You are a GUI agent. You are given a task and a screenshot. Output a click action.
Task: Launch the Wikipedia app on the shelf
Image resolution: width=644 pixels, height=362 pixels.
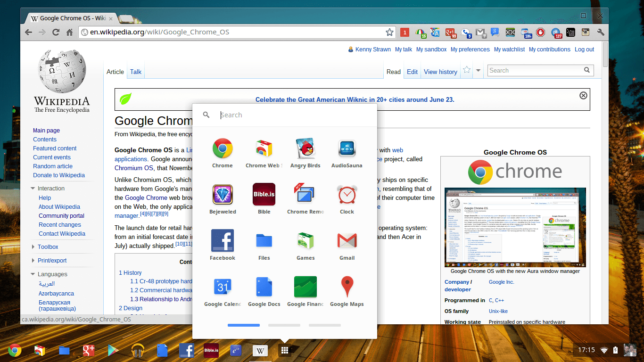pyautogui.click(x=260, y=350)
